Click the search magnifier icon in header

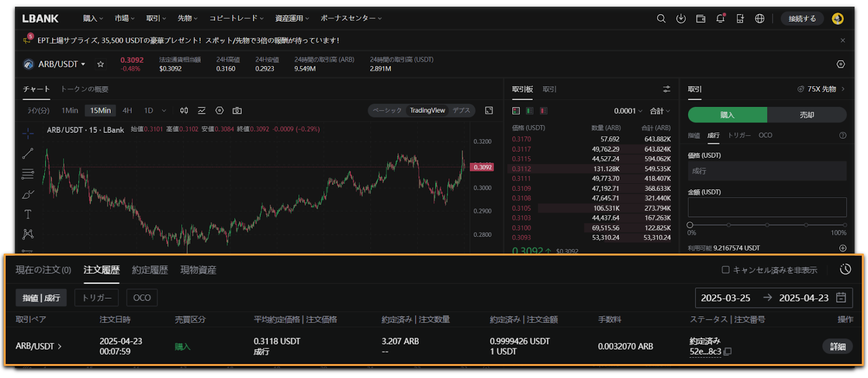click(x=661, y=18)
